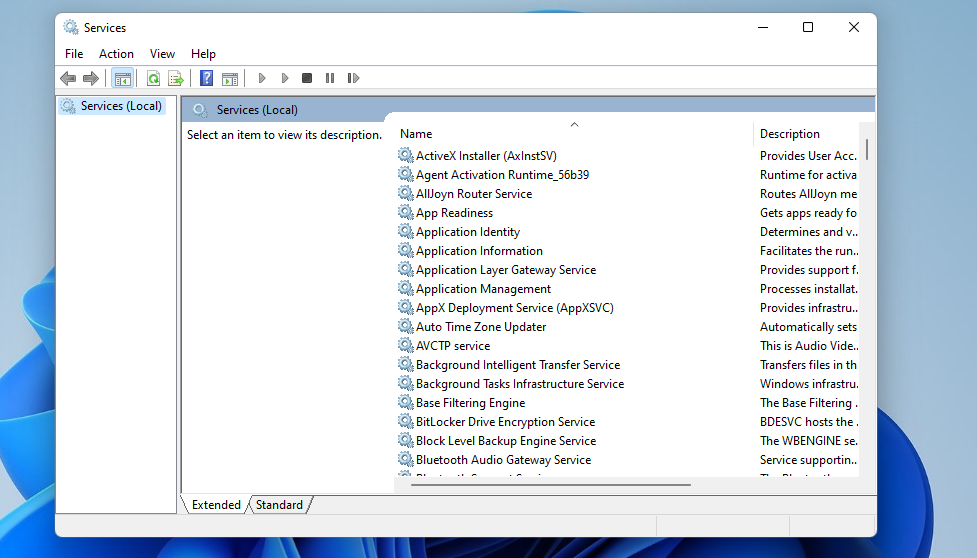977x558 pixels.
Task: Click the Export List toolbar icon
Action: tap(176, 78)
